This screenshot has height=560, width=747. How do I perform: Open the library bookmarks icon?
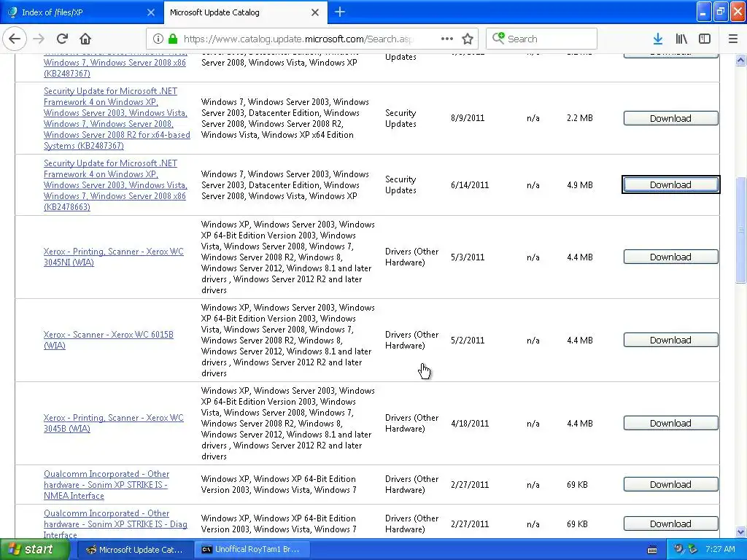pyautogui.click(x=681, y=39)
